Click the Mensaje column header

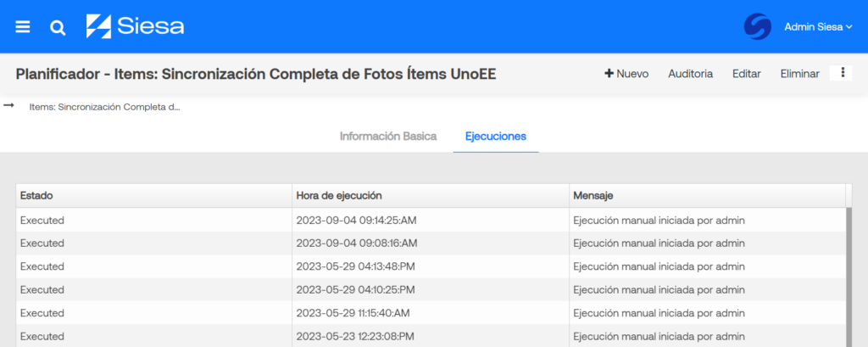tap(707, 196)
